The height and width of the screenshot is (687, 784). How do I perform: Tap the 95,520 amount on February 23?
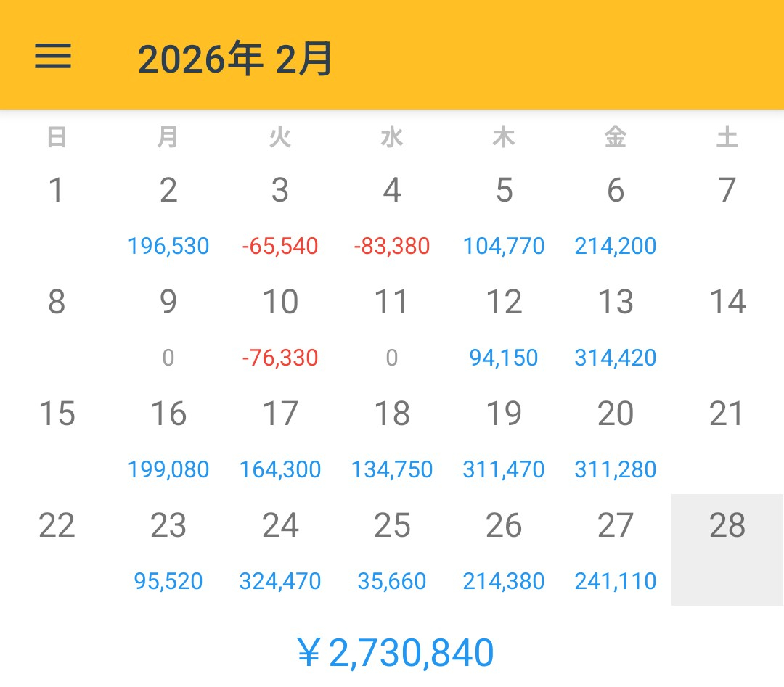(x=168, y=580)
